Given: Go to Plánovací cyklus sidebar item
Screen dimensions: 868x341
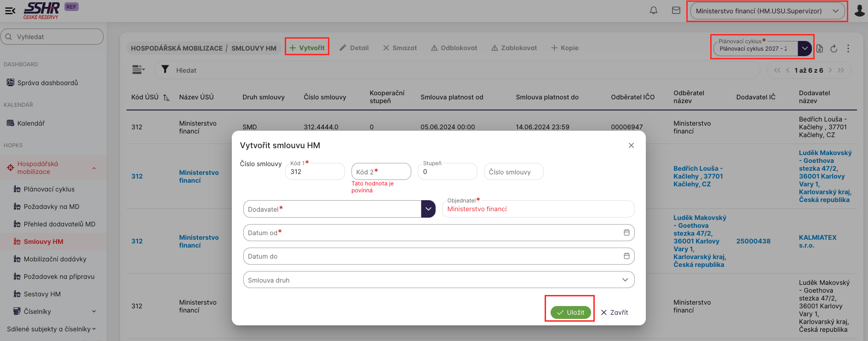Looking at the screenshot, I should click(x=49, y=189).
